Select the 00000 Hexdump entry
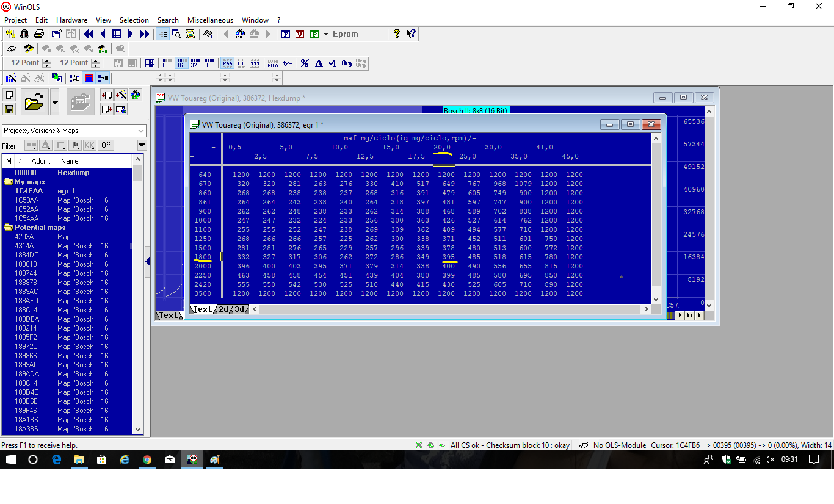This screenshot has height=504, width=834. (67, 173)
